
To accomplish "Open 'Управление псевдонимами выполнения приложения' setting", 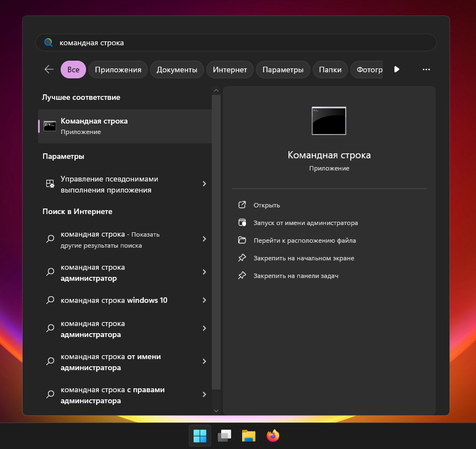I will point(125,184).
